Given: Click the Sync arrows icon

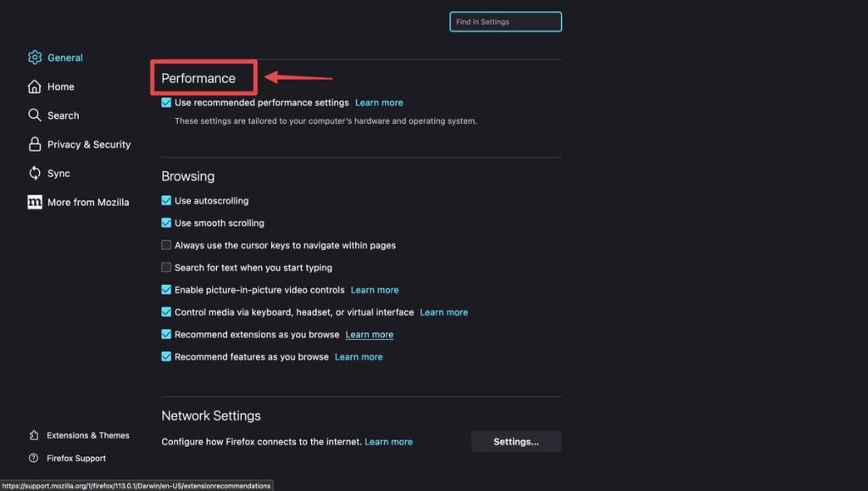Looking at the screenshot, I should tap(35, 173).
